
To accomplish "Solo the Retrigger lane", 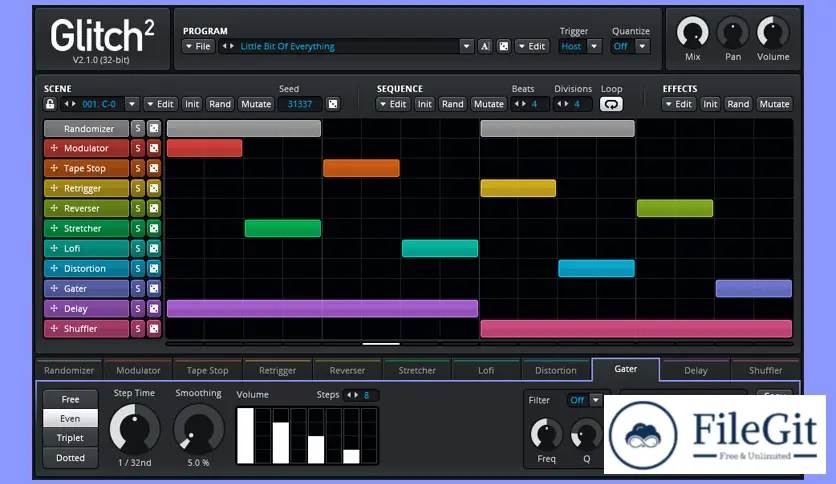I will pyautogui.click(x=138, y=188).
